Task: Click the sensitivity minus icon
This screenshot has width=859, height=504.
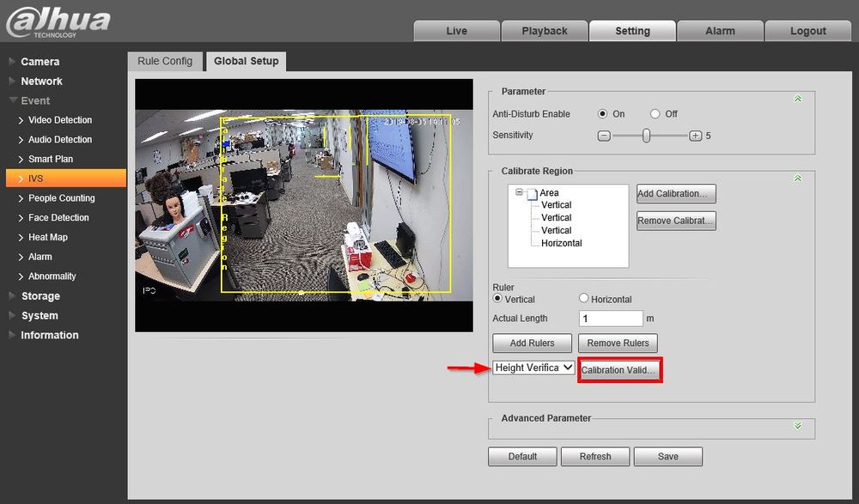Action: (x=604, y=136)
